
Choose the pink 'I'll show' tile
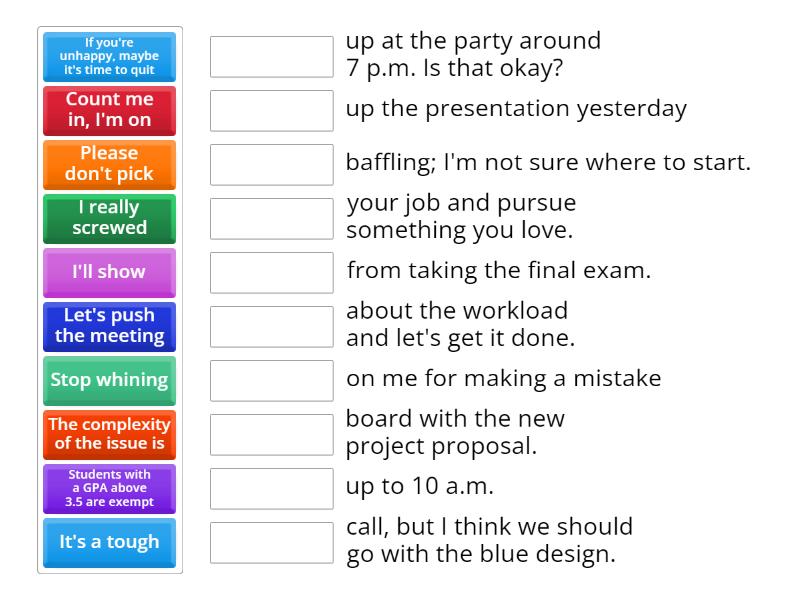(x=109, y=273)
